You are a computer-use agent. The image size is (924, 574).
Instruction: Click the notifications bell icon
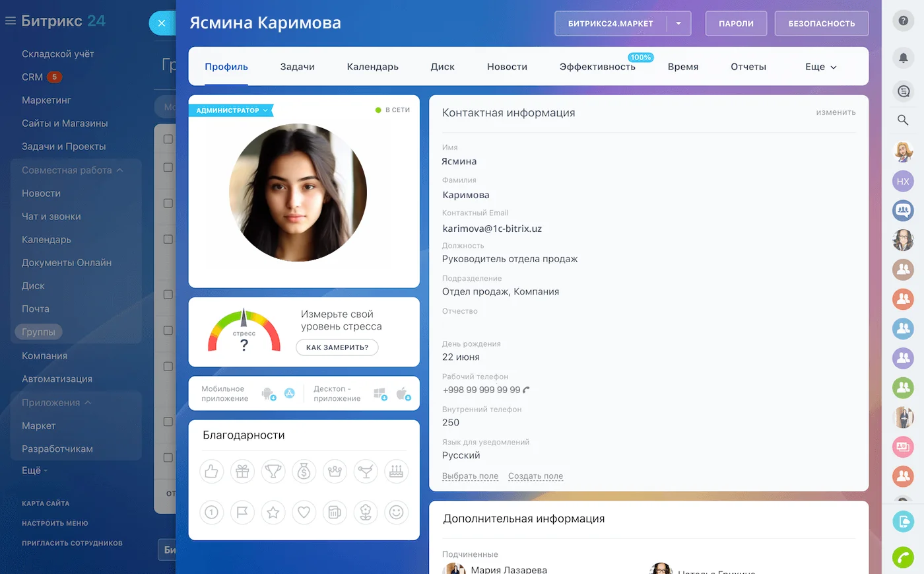click(x=903, y=57)
